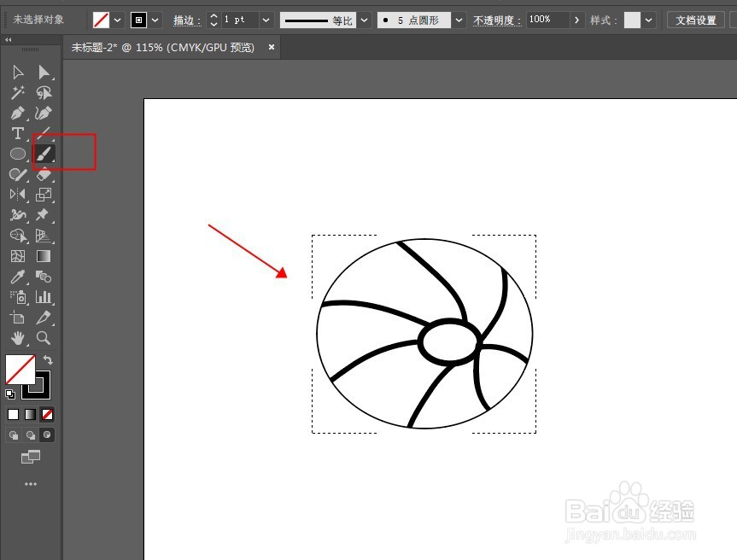The height and width of the screenshot is (560, 737).
Task: Select the Paintbrush tool
Action: click(x=44, y=154)
